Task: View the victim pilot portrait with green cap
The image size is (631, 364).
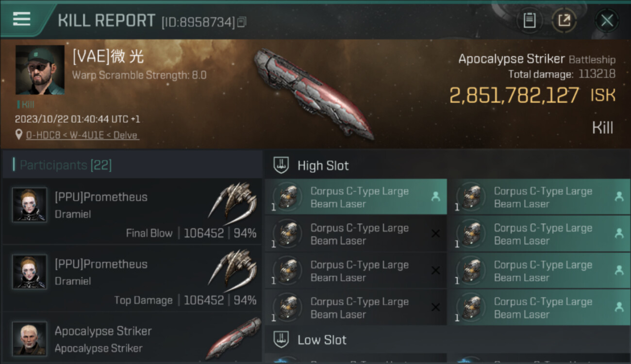Action: 40,70
